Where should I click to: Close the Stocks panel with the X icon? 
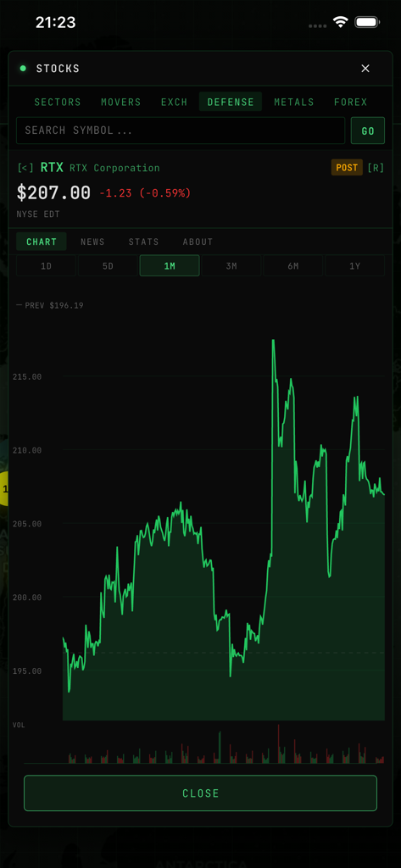(x=365, y=69)
